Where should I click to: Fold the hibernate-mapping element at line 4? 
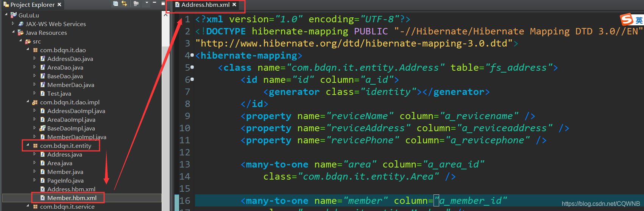pos(192,55)
